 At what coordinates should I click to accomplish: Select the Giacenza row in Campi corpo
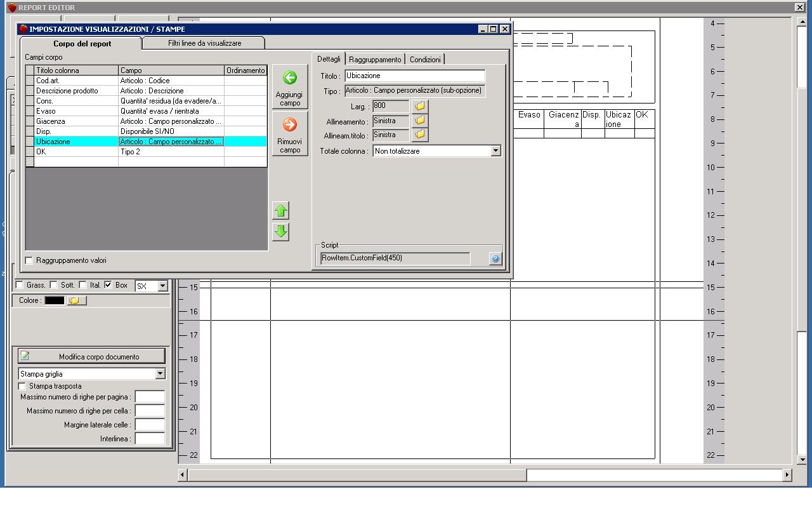pos(146,121)
